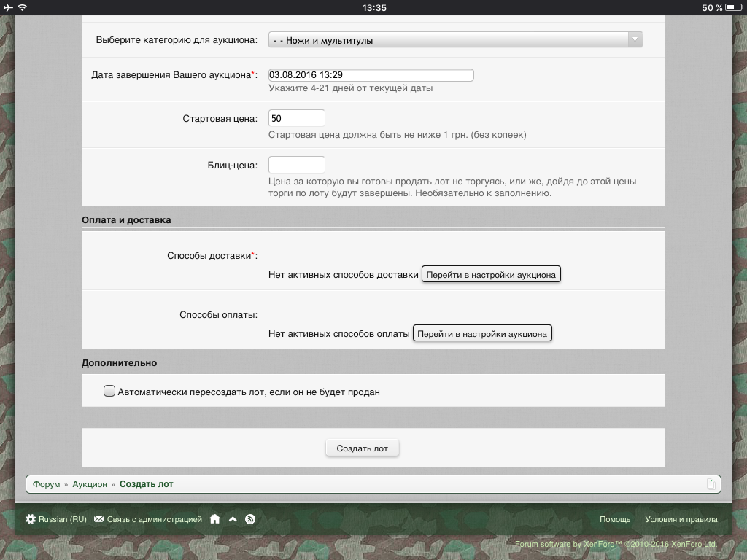
Task: Click the Оплата и доставка section heading
Action: (x=126, y=220)
